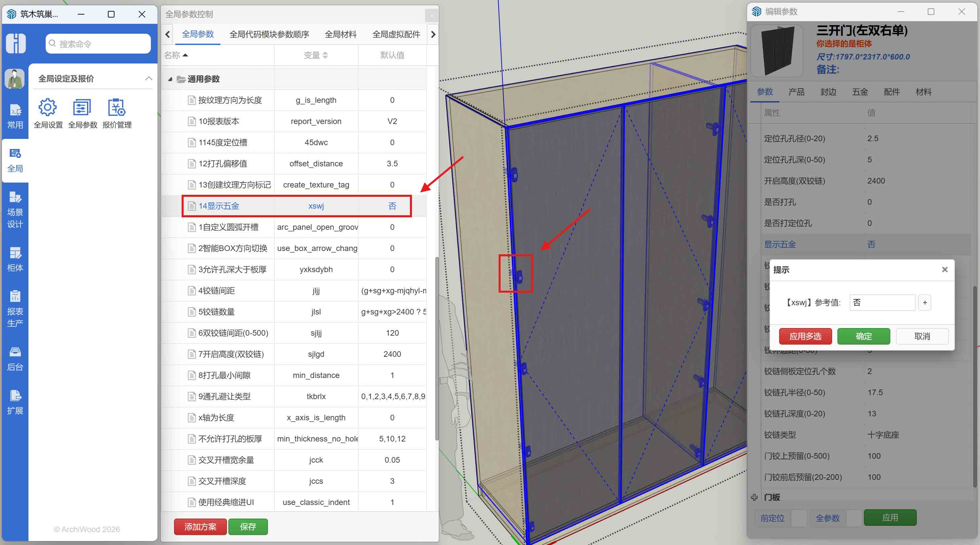980x545 pixels.
Task: Click the 保存 button
Action: coord(248,527)
